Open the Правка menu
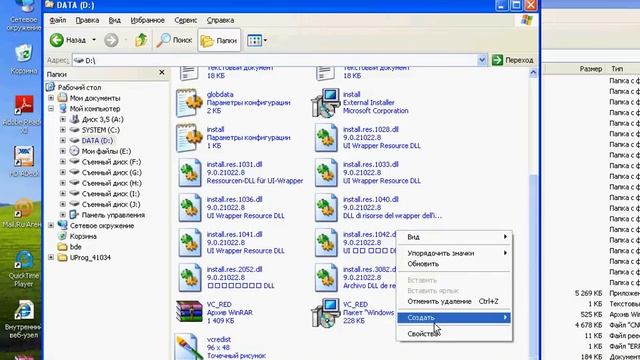Image resolution: width=640 pixels, height=360 pixels. click(x=87, y=20)
